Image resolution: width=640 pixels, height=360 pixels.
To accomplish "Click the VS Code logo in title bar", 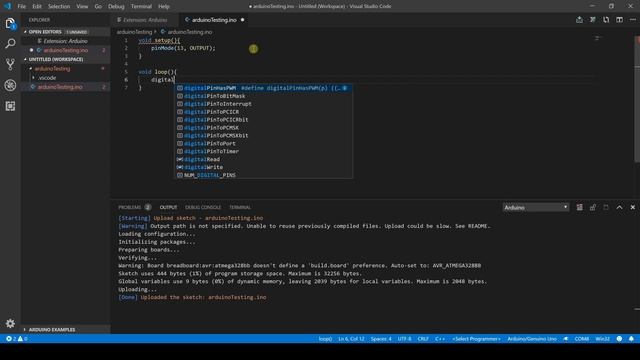I will point(7,6).
